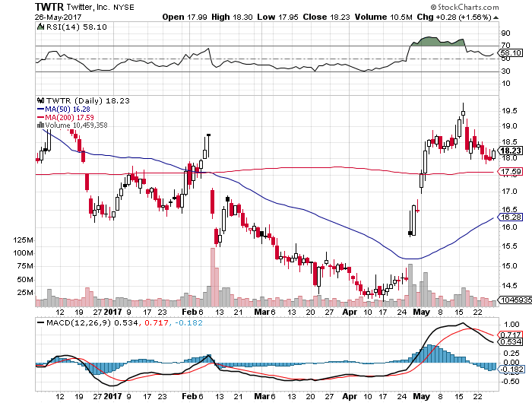Click the 18.23 last price tag on right axis
532x403 pixels.
click(509, 151)
